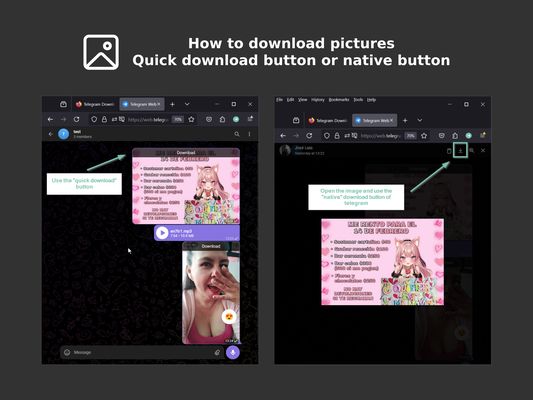This screenshot has height=400, width=533.
Task: Open the History menu in right window
Action: (318, 100)
